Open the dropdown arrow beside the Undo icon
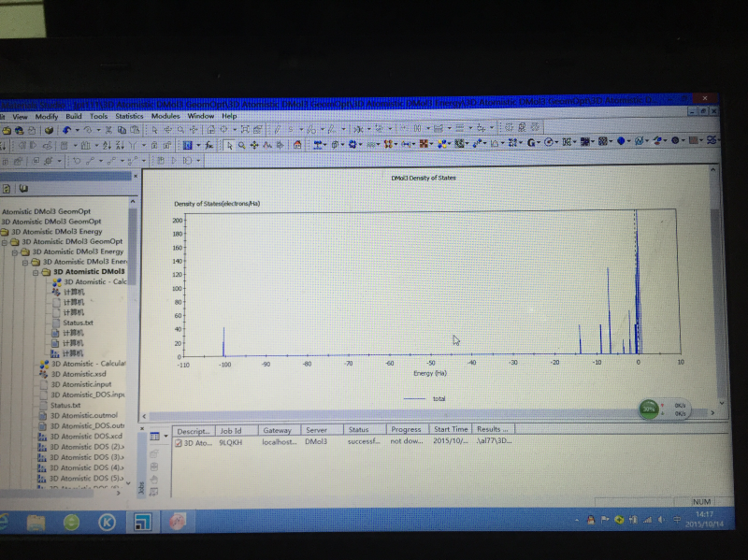Viewport: 748px width, 560px height. (77, 130)
